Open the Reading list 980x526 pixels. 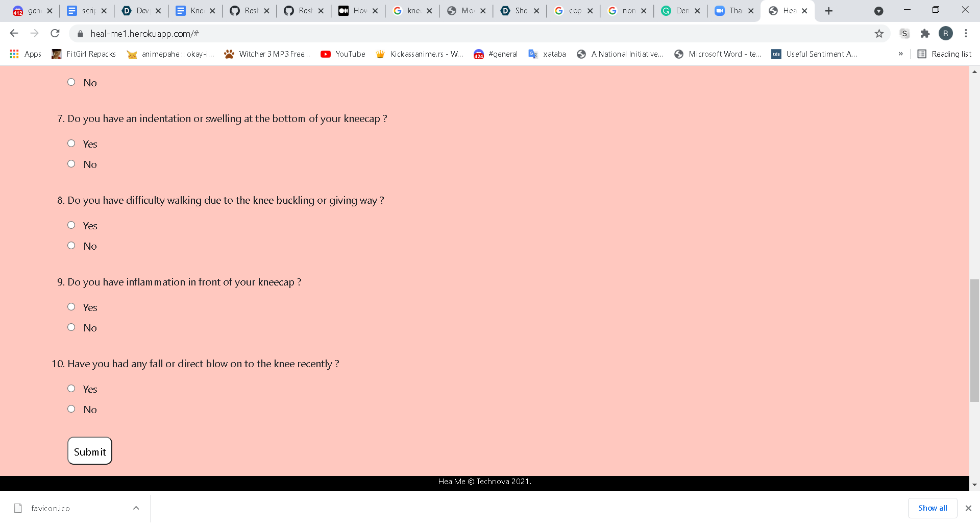tap(944, 54)
